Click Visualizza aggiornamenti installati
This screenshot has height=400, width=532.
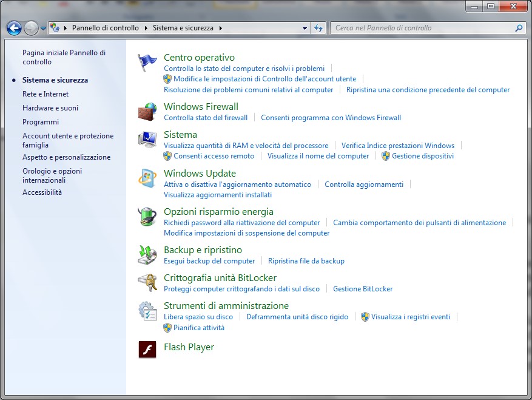point(218,195)
